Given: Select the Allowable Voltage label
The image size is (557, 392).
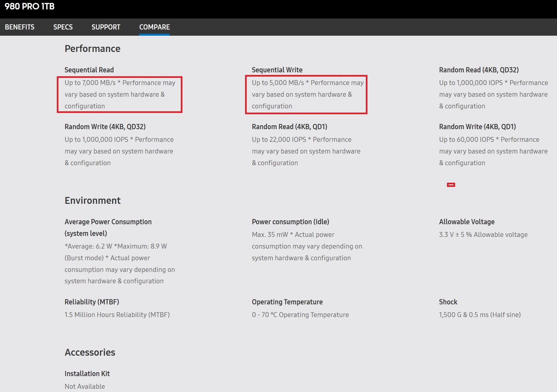Looking at the screenshot, I should pyautogui.click(x=467, y=222).
